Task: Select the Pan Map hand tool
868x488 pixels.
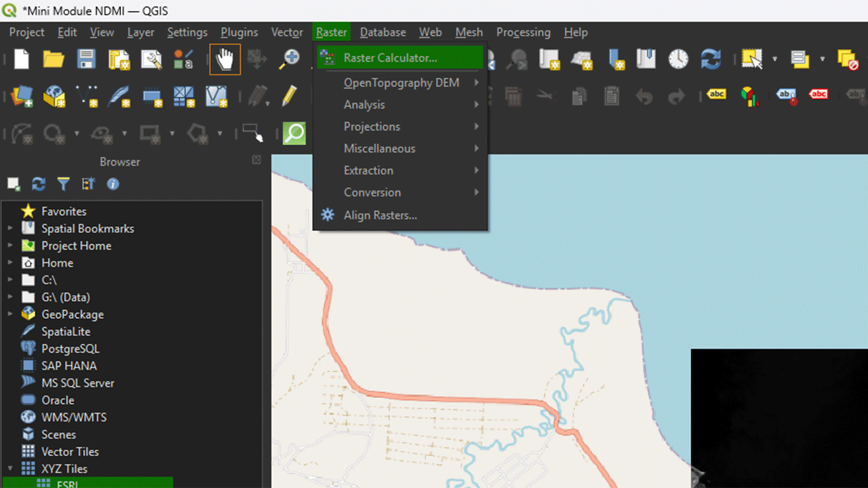Action: point(224,60)
